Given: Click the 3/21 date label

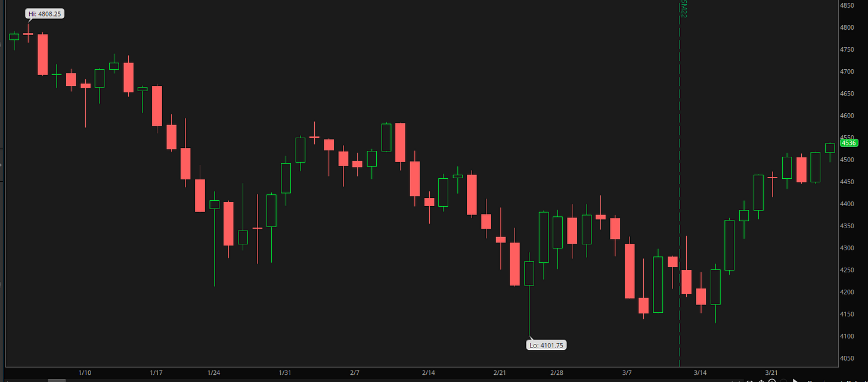Looking at the screenshot, I should click(771, 372).
